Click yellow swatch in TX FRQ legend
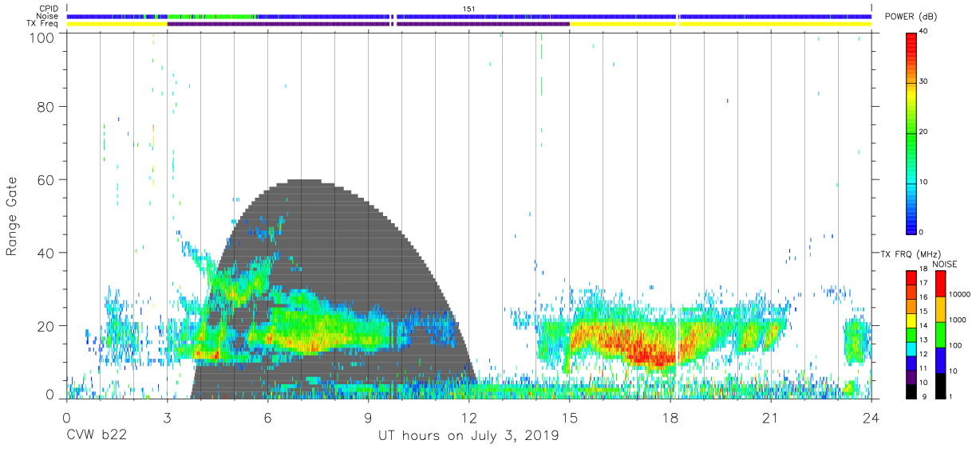This screenshot has height=452, width=980. pyautogui.click(x=911, y=319)
